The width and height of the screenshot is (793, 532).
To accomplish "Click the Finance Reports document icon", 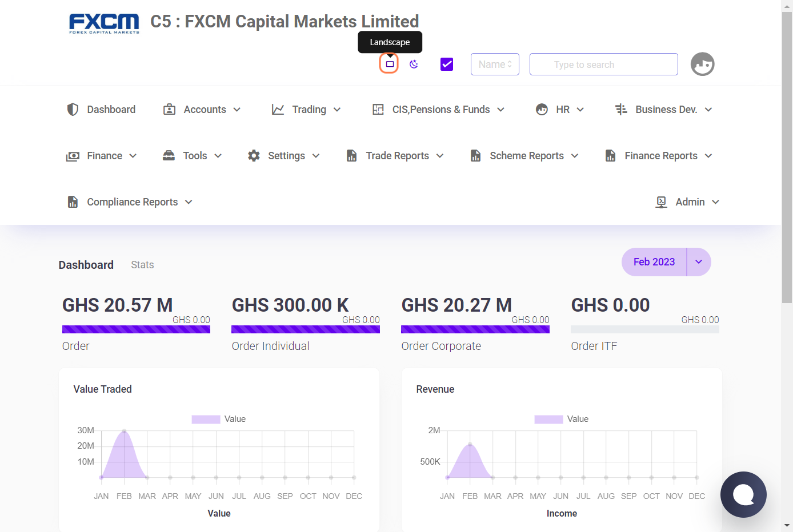I will pos(610,155).
